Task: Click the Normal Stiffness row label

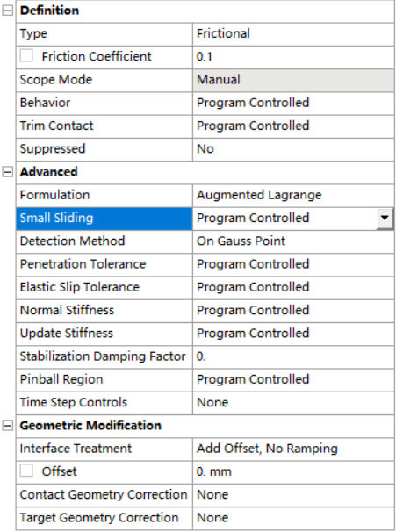Action: tap(67, 311)
